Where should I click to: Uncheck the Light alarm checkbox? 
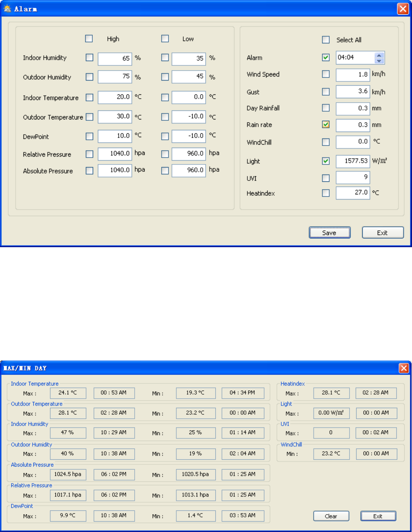(x=326, y=161)
